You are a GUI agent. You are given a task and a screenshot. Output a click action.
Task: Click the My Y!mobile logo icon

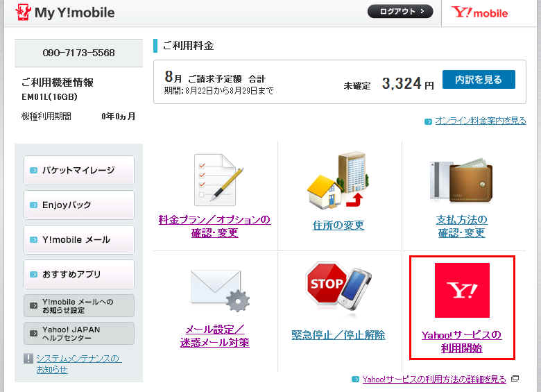pos(23,12)
